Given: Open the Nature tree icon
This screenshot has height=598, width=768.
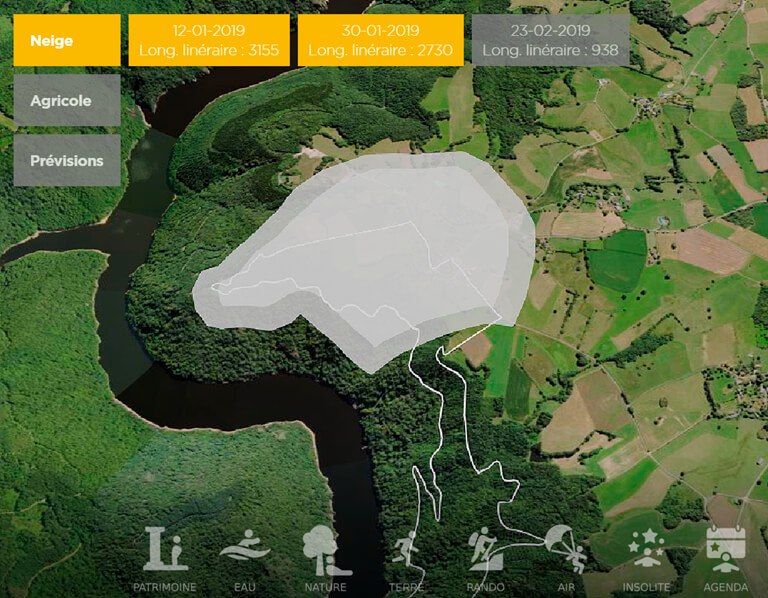Looking at the screenshot, I should [x=326, y=551].
